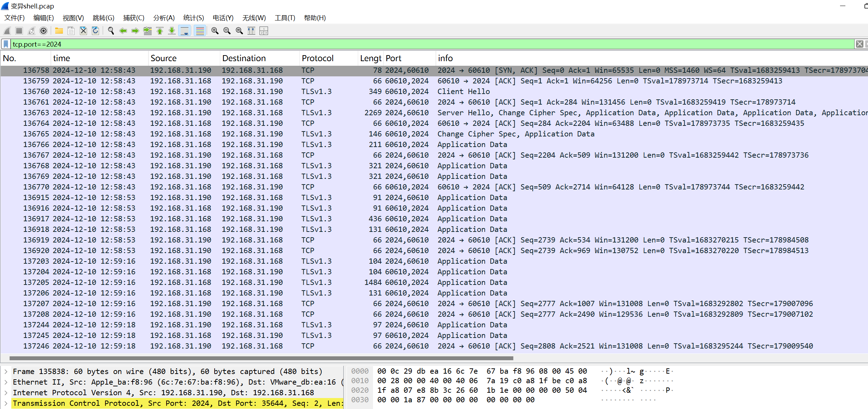
Task: Click the packet list horizontal scrollbar
Action: (261, 358)
